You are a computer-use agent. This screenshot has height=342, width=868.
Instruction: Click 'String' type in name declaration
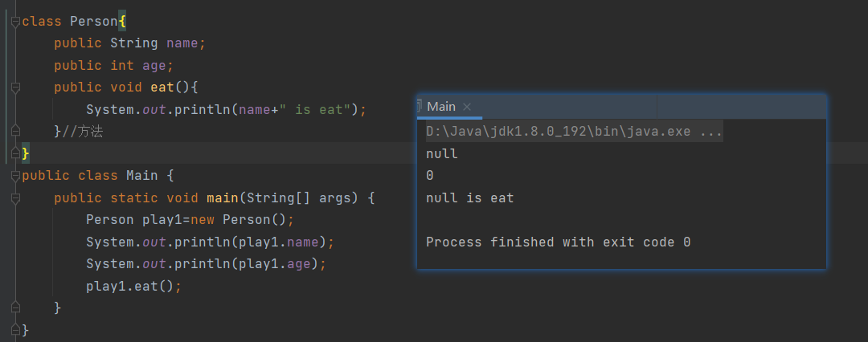(134, 43)
